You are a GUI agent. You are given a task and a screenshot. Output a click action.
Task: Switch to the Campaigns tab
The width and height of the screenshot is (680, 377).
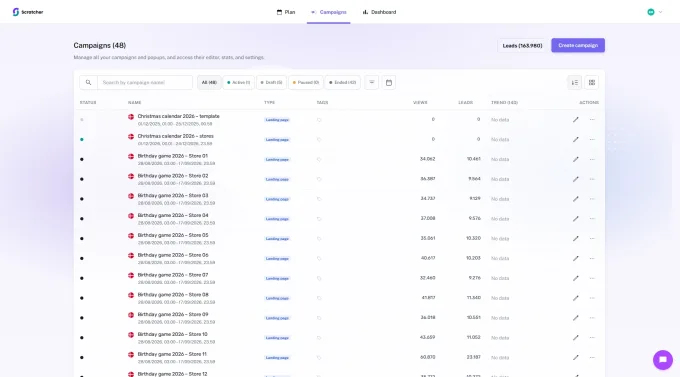pyautogui.click(x=329, y=12)
